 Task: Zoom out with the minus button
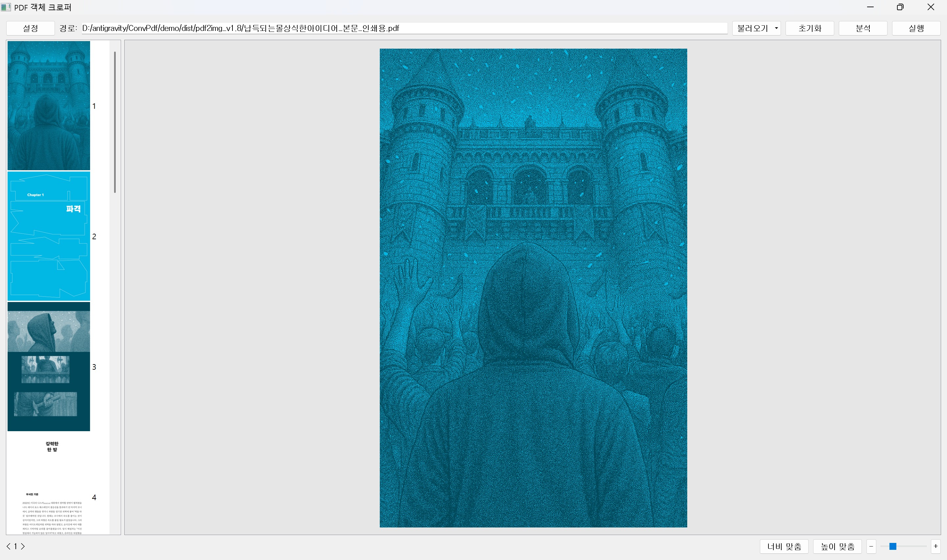[871, 546]
